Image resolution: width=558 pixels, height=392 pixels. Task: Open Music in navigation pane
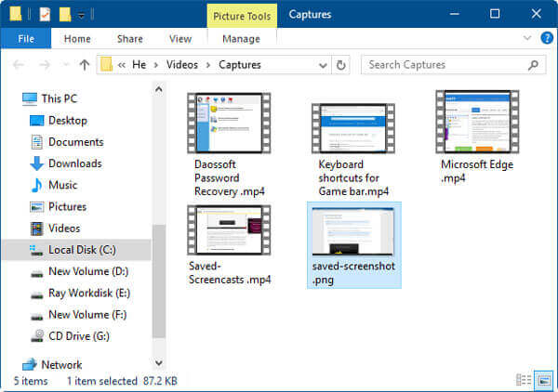(x=54, y=185)
